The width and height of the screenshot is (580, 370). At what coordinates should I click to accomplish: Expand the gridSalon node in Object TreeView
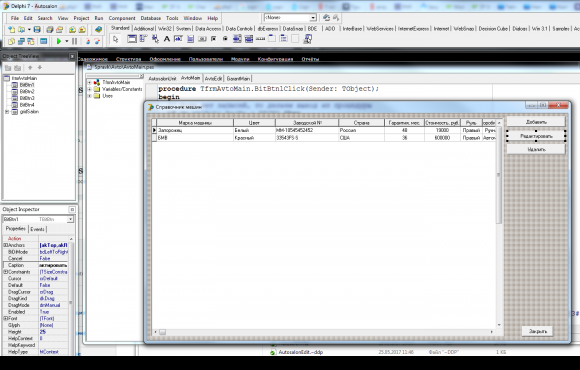tap(7, 112)
